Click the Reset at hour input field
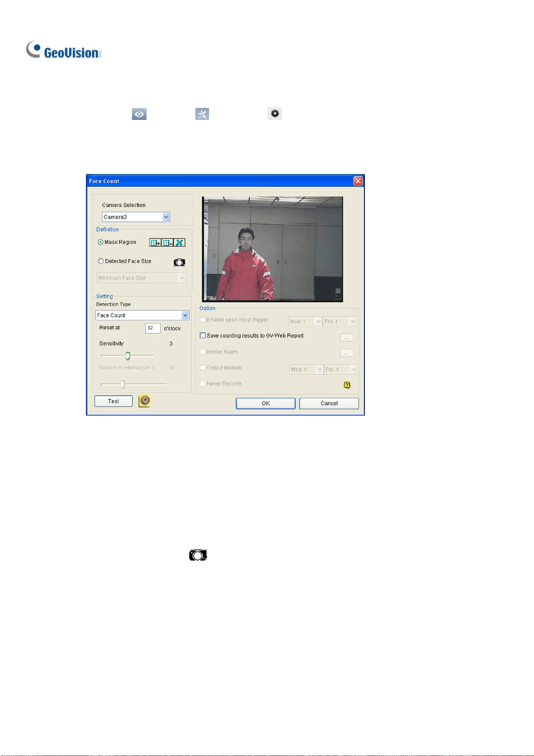Image resolution: width=534 pixels, height=756 pixels. [153, 328]
